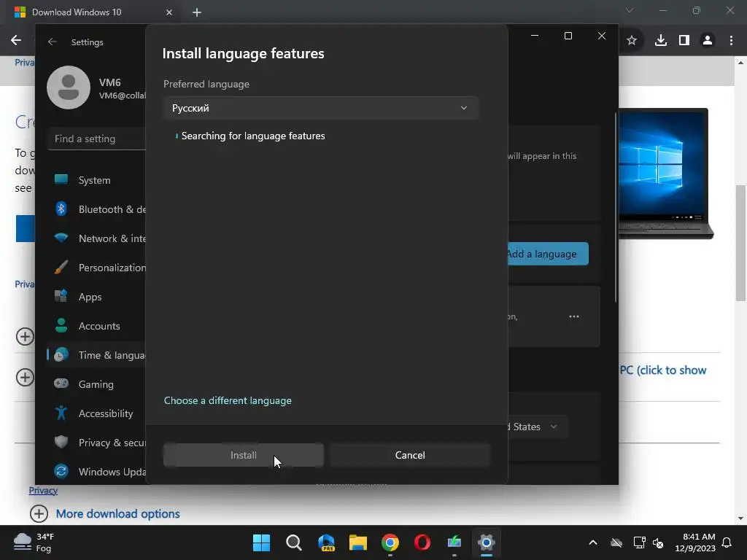The height and width of the screenshot is (560, 747).
Task: Open Preferred language dropdown showing Русский
Action: pyautogui.click(x=321, y=108)
